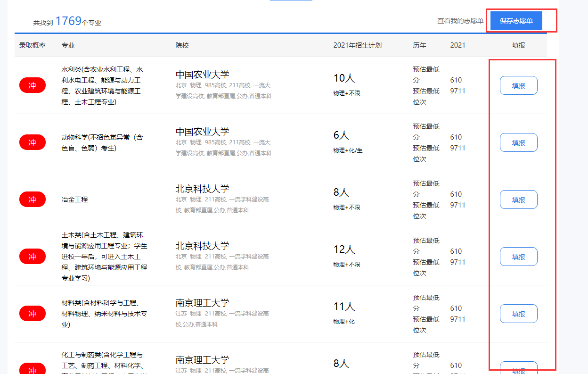Click 填报 for the 水利类 major
This screenshot has width=588, height=374.
(519, 85)
